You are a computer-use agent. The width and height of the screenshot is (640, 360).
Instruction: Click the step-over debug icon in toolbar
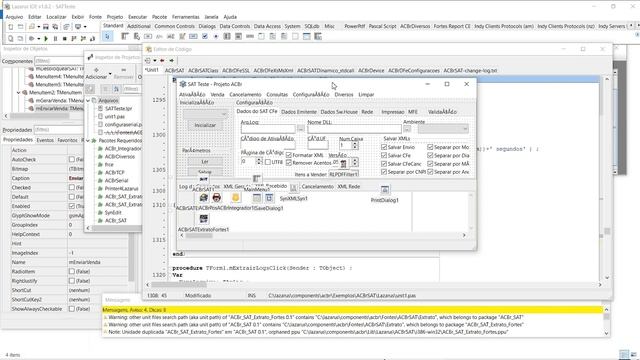83,38
